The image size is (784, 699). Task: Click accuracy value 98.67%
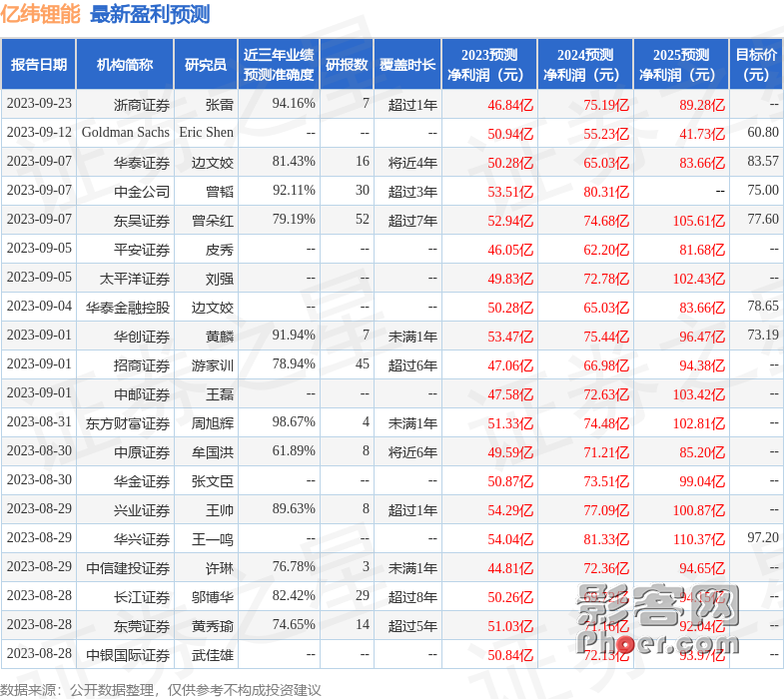click(x=294, y=422)
